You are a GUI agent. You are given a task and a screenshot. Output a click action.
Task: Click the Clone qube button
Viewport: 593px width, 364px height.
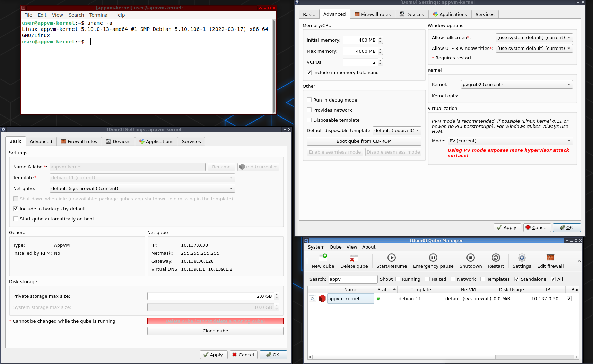(x=215, y=331)
